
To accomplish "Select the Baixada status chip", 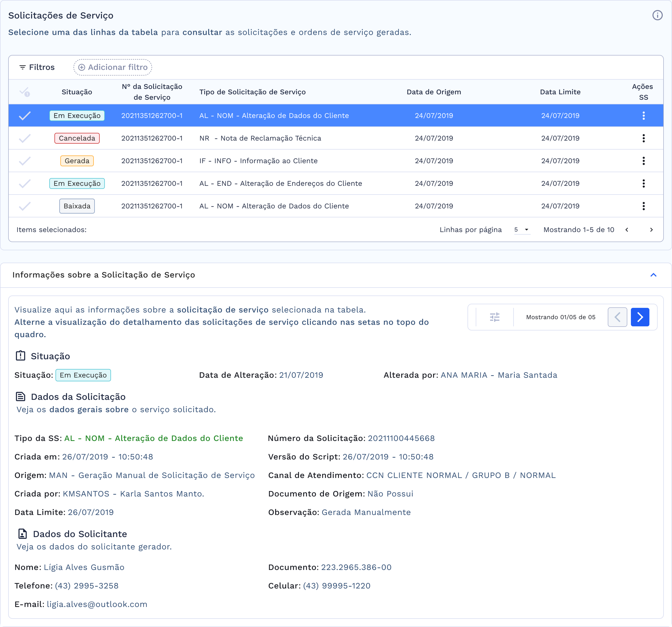I will [x=77, y=206].
